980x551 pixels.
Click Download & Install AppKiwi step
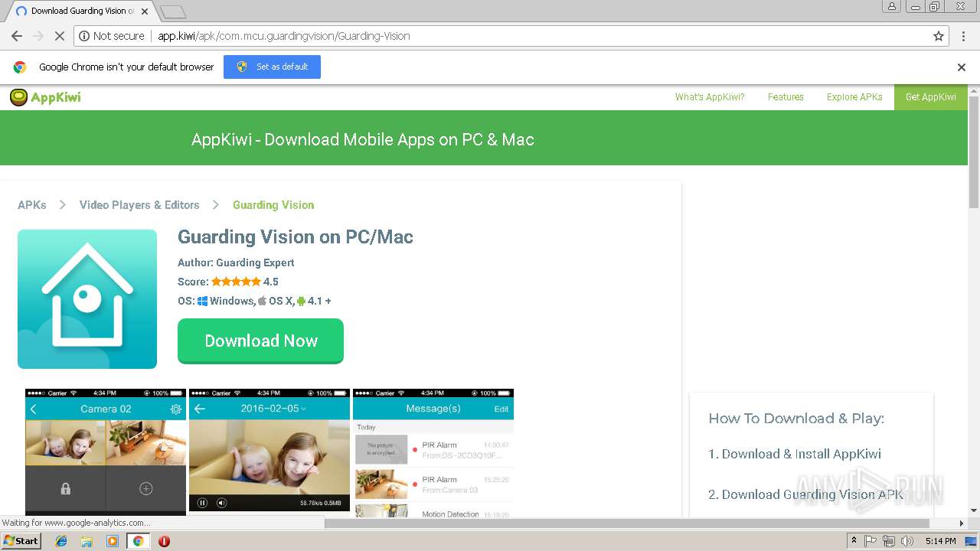pyautogui.click(x=795, y=454)
